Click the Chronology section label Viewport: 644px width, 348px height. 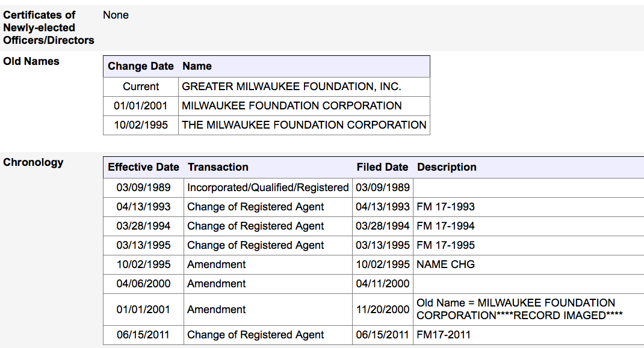click(33, 162)
